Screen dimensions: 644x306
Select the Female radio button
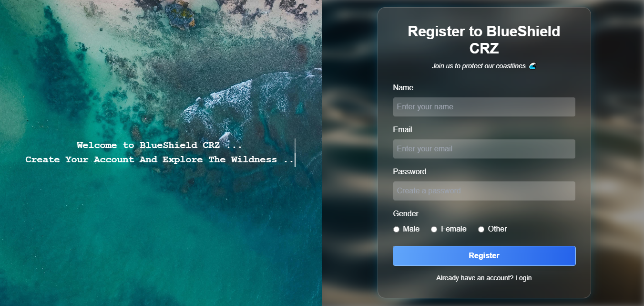(x=434, y=230)
